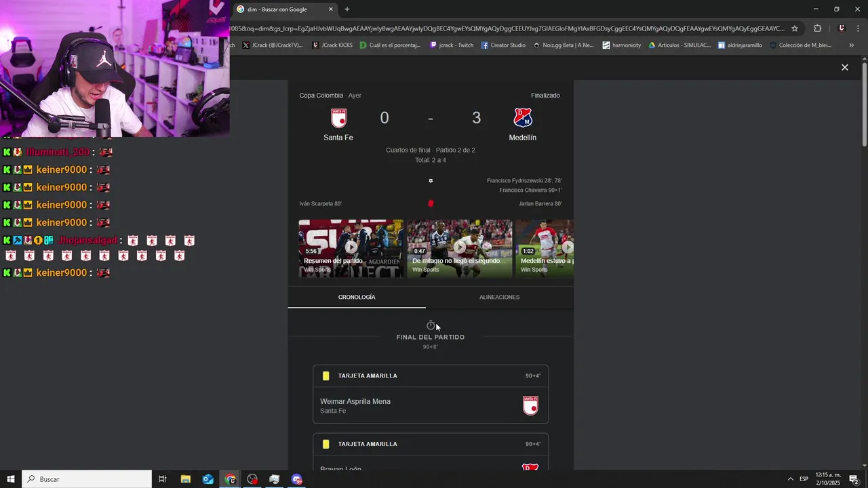Click the Finalizado match status
The width and height of the screenshot is (868, 488).
coord(545,96)
